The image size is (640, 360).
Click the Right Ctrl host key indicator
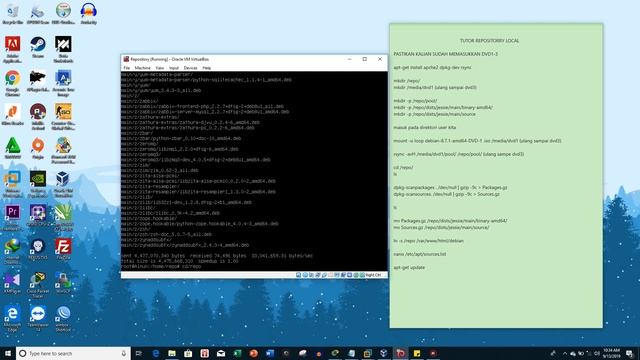pos(373,275)
